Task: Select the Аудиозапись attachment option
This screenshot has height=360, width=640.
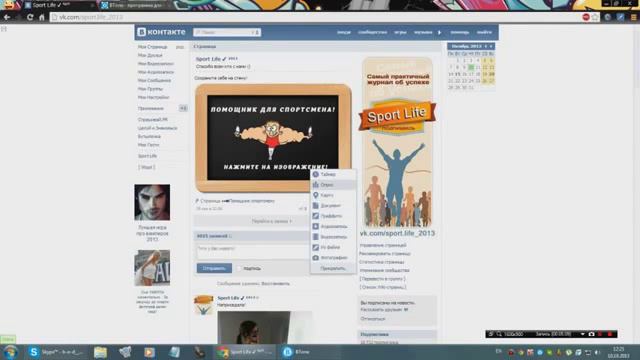Action: (333, 227)
